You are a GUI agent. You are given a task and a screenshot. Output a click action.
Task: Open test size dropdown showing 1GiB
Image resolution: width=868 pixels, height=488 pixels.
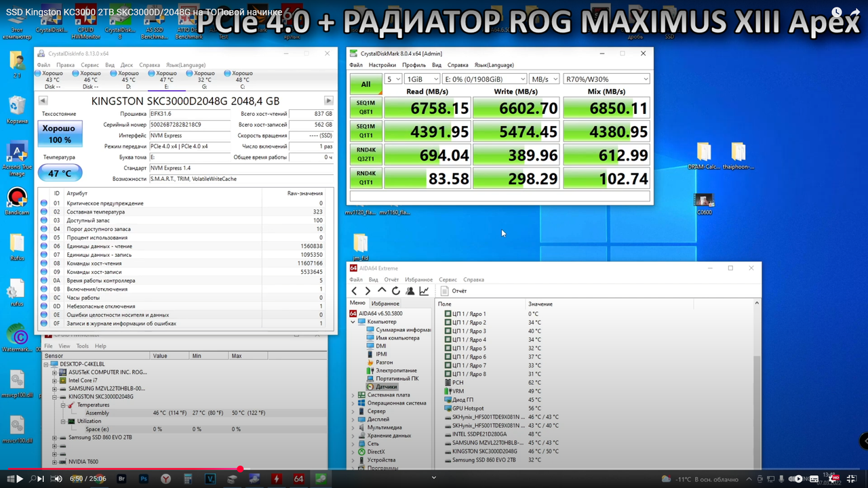(x=422, y=79)
